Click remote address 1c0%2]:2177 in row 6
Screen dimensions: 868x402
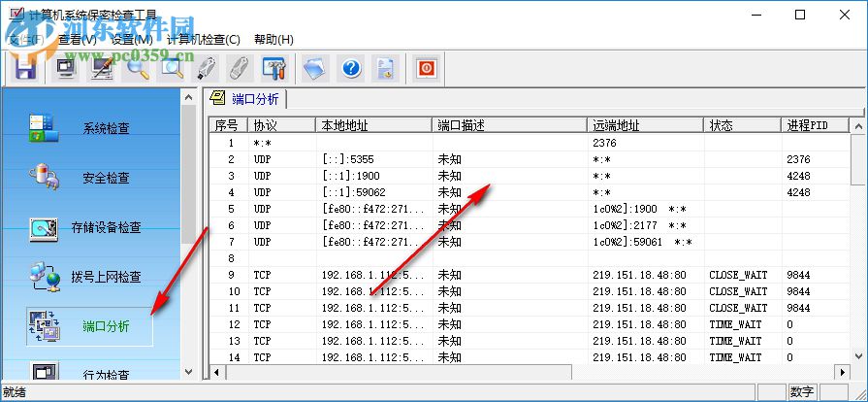[625, 225]
